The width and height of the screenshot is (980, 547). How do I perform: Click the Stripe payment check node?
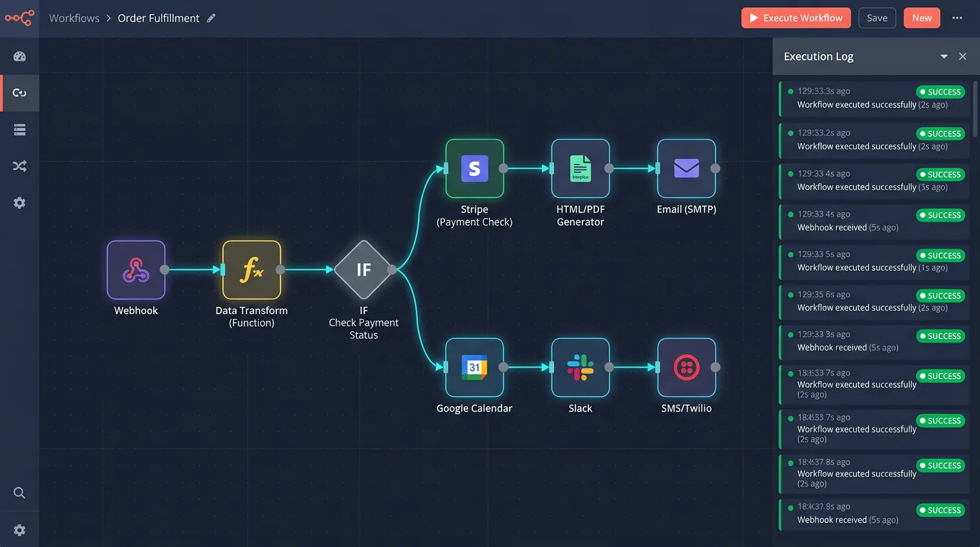click(x=474, y=169)
